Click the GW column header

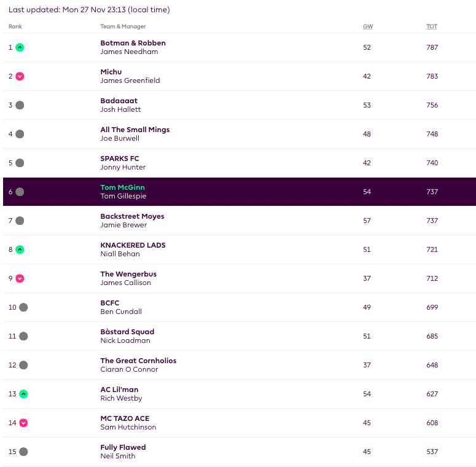[368, 26]
